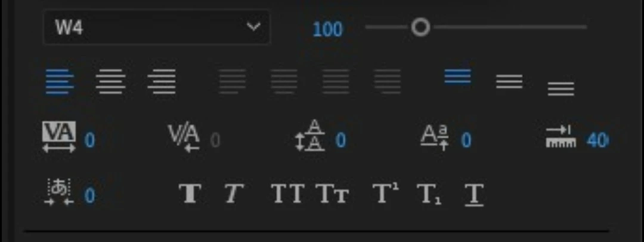Screen dimensions: 644x242
Task: Select left align text icon
Action: (60, 81)
